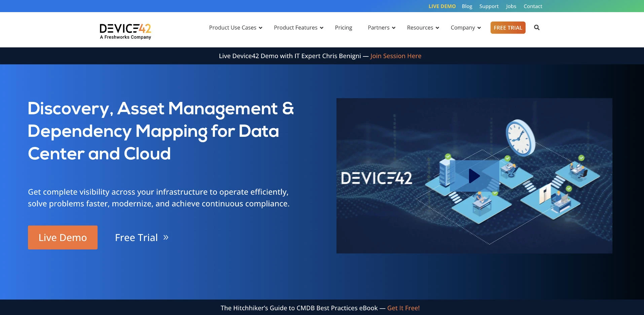Open the Support link
Viewport: 644px width, 315px height.
click(x=489, y=6)
